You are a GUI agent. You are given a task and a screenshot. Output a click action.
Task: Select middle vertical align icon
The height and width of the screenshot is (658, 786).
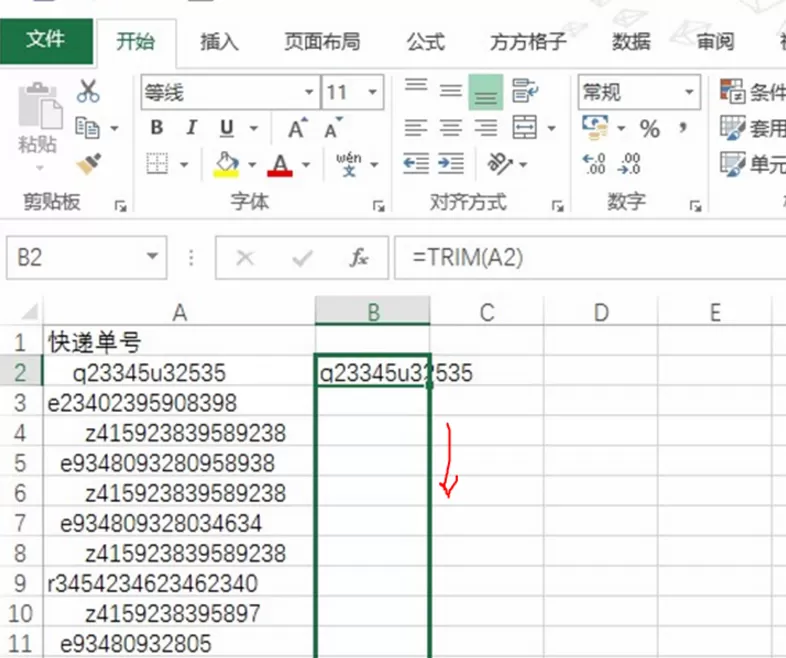451,91
